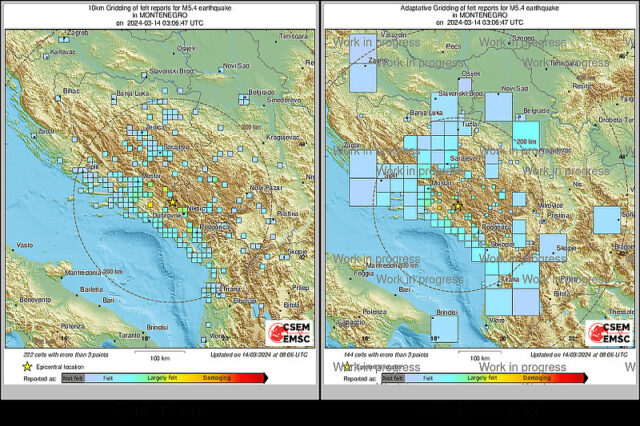Select the 'Felt' blue segment in the right legend
The height and width of the screenshot is (426, 640).
point(427,379)
